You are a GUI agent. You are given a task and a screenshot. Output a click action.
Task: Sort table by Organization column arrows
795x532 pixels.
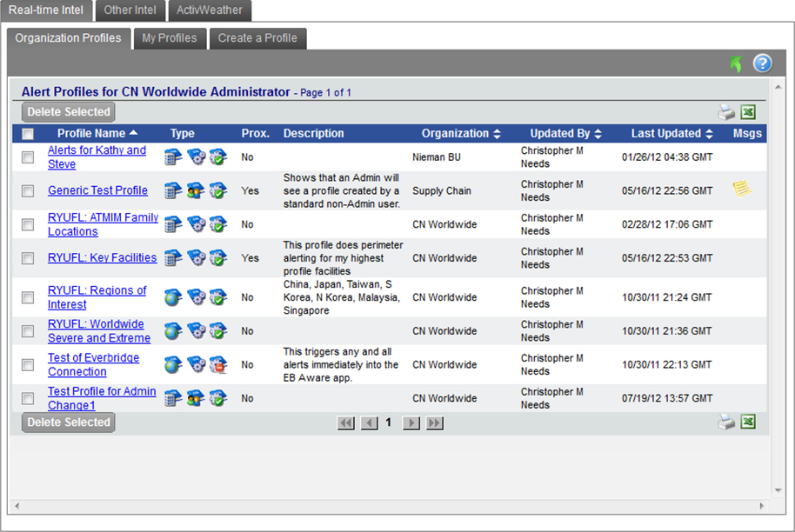pos(497,134)
